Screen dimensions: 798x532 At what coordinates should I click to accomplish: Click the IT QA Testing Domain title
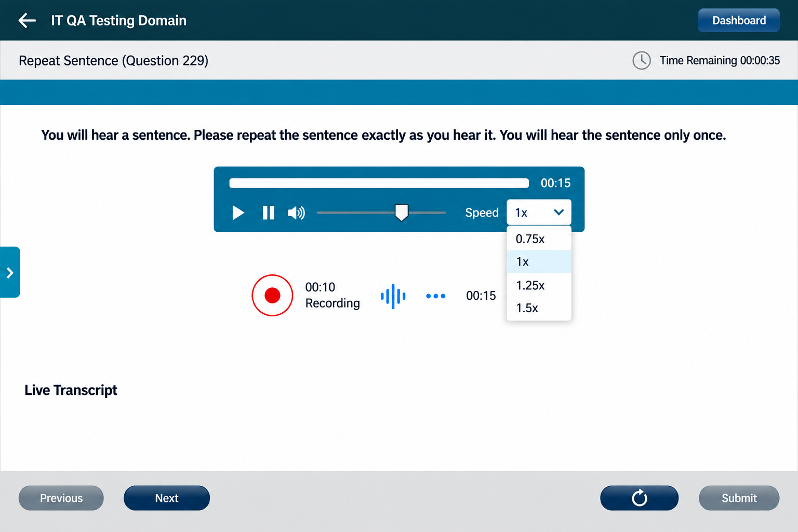118,20
